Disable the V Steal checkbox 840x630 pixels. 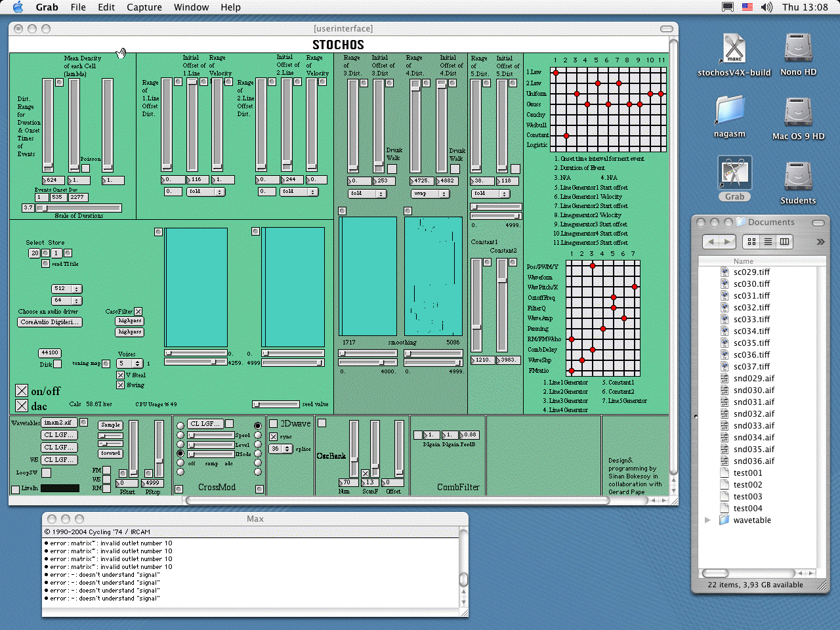pyautogui.click(x=120, y=375)
